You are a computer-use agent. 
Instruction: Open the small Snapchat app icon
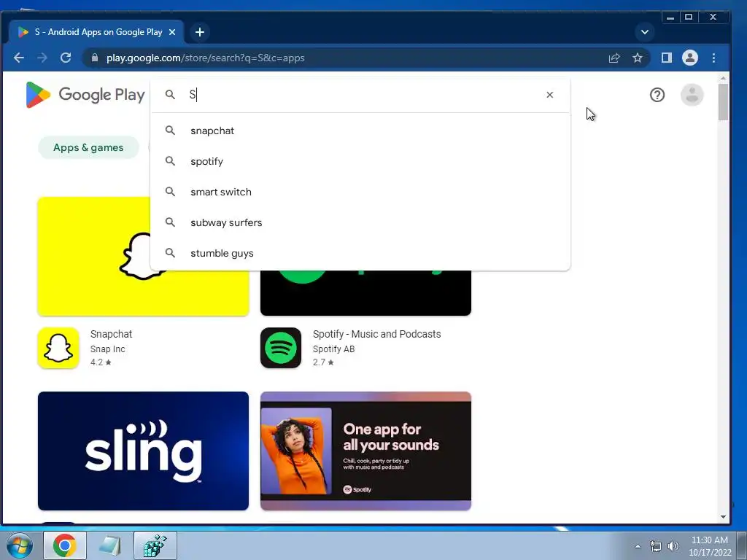58,348
